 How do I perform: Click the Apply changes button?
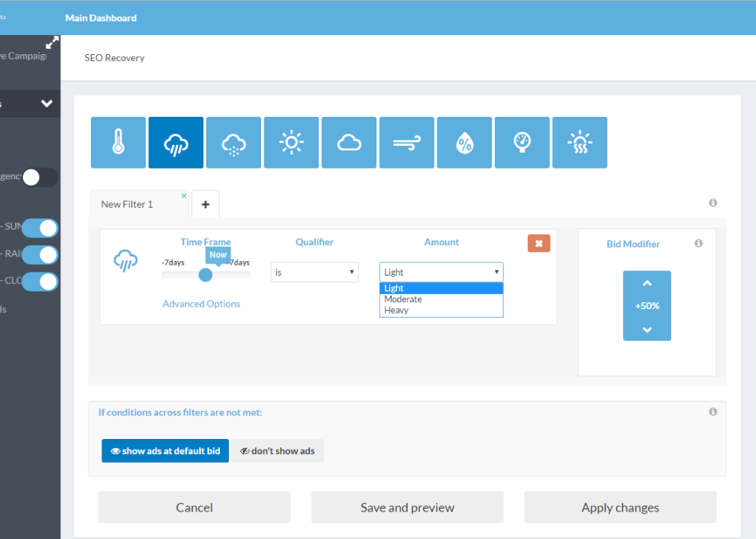coord(620,508)
